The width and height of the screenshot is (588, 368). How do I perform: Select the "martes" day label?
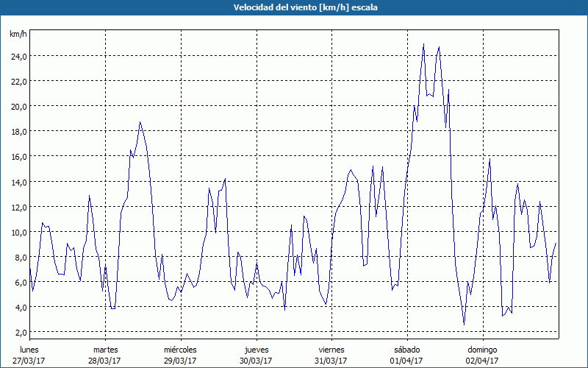coord(105,350)
